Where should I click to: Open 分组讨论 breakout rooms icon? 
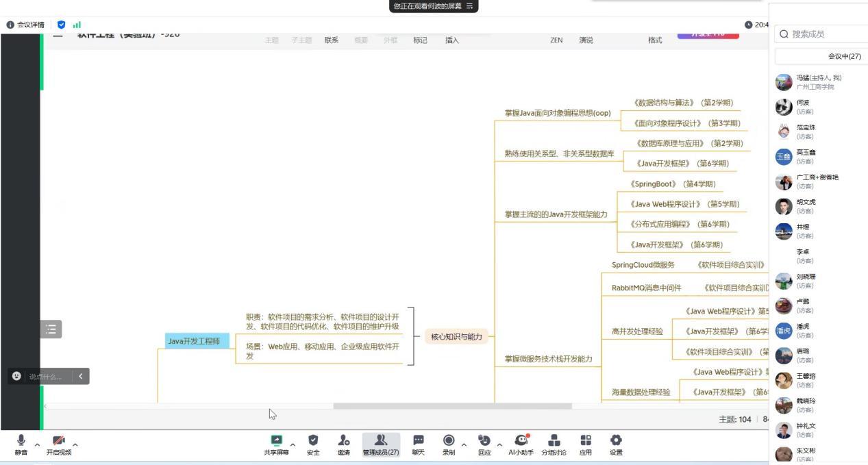tap(554, 444)
